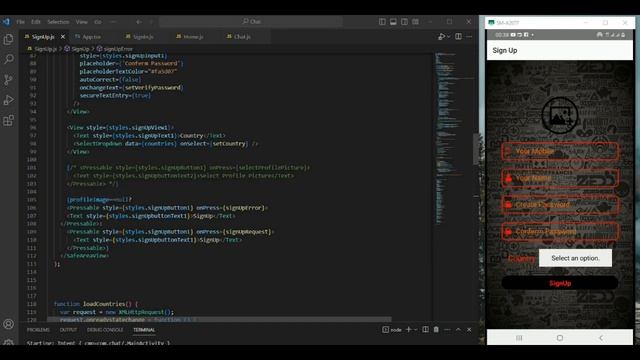Image resolution: width=640 pixels, height=360 pixels.
Task: Click the editor horizontal scrollbar
Action: point(219,319)
